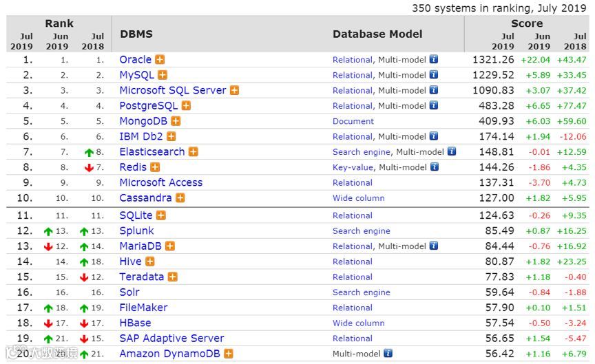595x364 pixels.
Task: Click info icon in Amazon DynamoDB's model cell
Action: (388, 354)
